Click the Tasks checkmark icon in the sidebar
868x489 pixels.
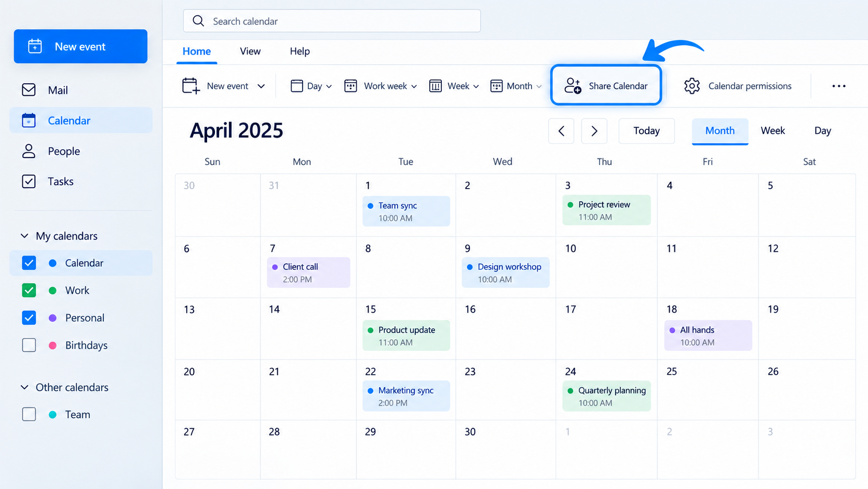29,181
